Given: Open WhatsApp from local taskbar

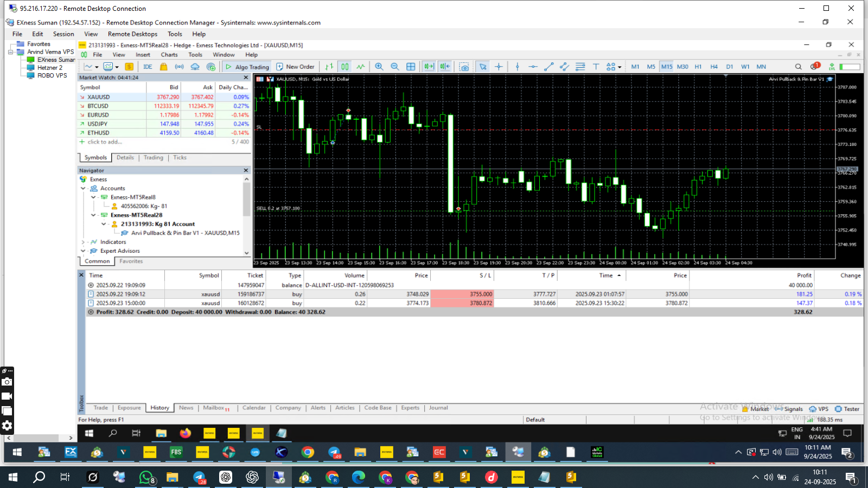Looking at the screenshot, I should tap(146, 477).
